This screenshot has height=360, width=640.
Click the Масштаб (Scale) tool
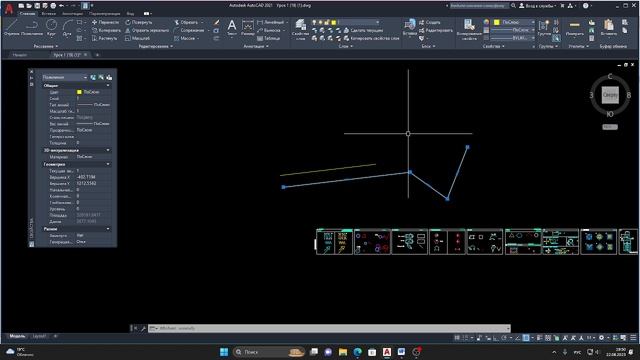[x=138, y=38]
